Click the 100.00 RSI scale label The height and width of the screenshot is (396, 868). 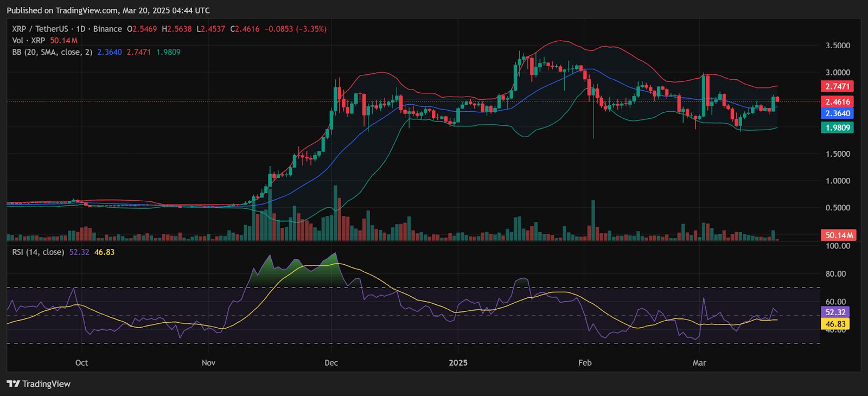[x=838, y=246]
